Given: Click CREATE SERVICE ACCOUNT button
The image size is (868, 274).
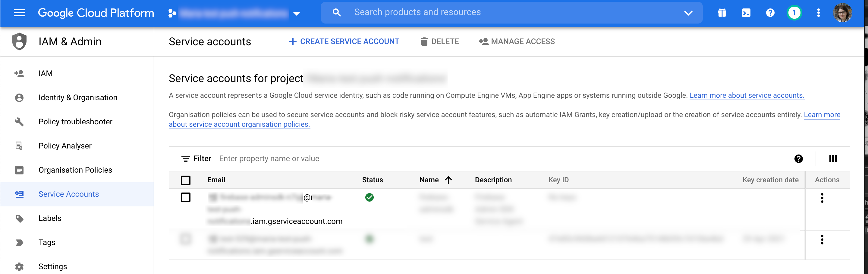Looking at the screenshot, I should 344,42.
